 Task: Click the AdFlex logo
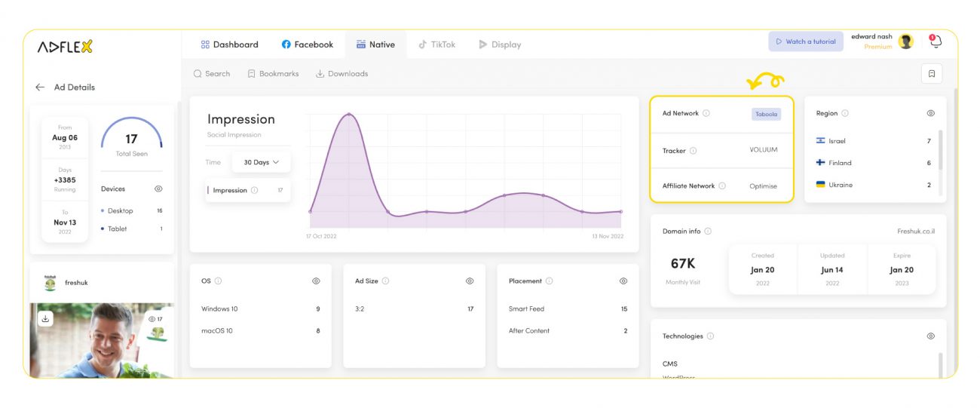65,46
